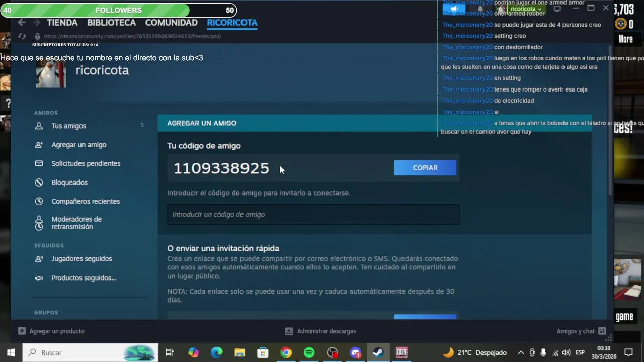644x362 pixels.
Task: Open Microsoft Store from taskbar
Action: click(x=263, y=353)
